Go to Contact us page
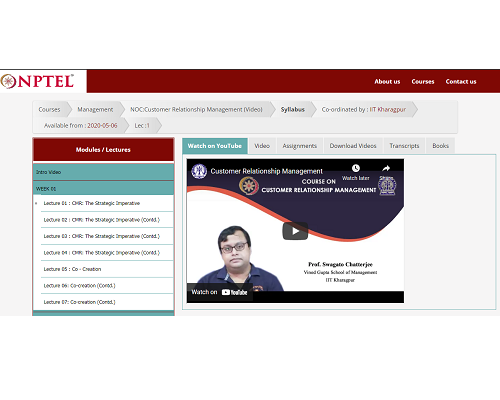Viewport: 500px width, 400px height. pyautogui.click(x=461, y=82)
